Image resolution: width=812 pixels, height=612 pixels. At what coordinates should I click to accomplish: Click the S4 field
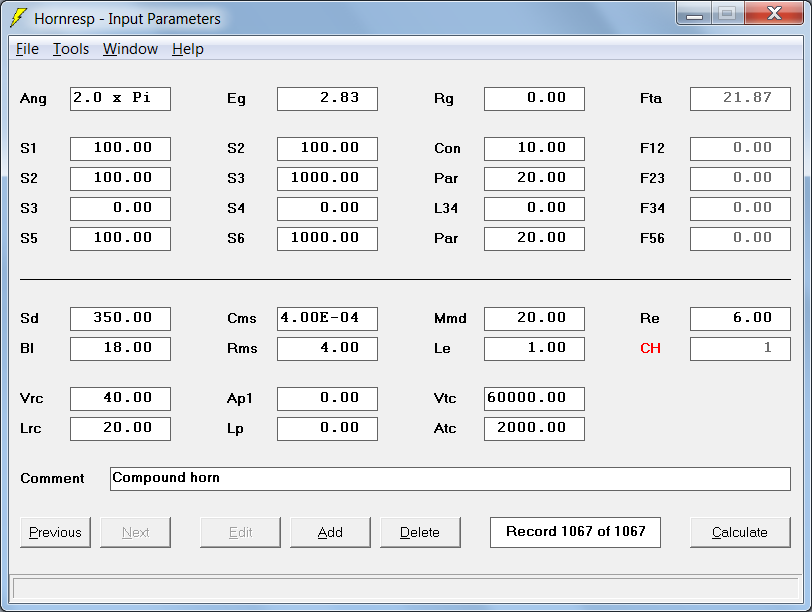pyautogui.click(x=327, y=209)
